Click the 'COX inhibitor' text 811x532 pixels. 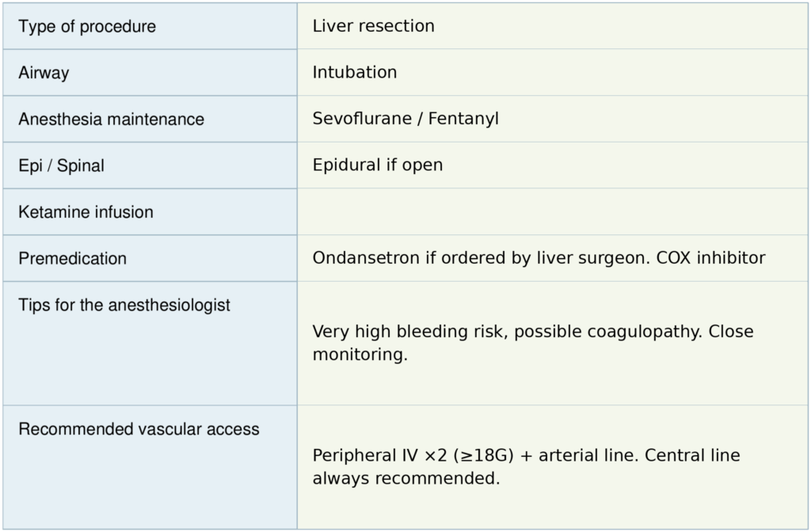(x=710, y=258)
